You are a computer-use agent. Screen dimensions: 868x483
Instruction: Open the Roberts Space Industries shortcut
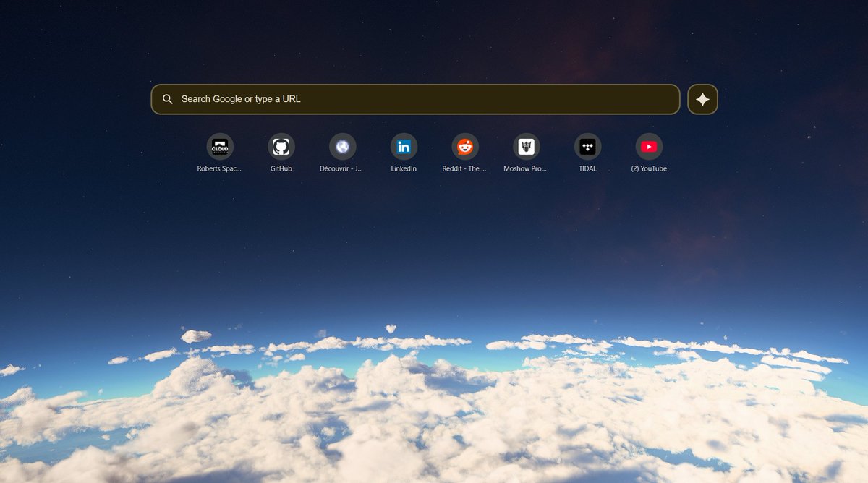click(220, 147)
